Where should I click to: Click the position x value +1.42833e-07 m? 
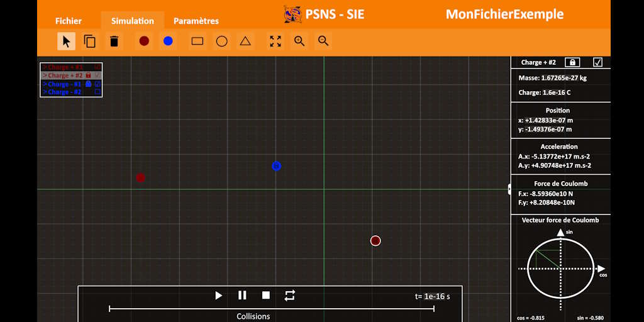click(x=548, y=121)
